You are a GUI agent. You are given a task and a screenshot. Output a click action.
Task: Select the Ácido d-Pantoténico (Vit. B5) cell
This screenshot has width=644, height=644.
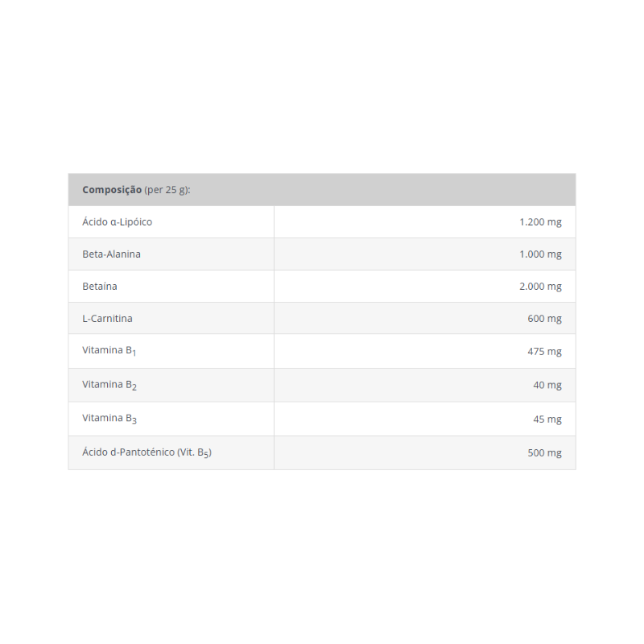click(x=171, y=453)
